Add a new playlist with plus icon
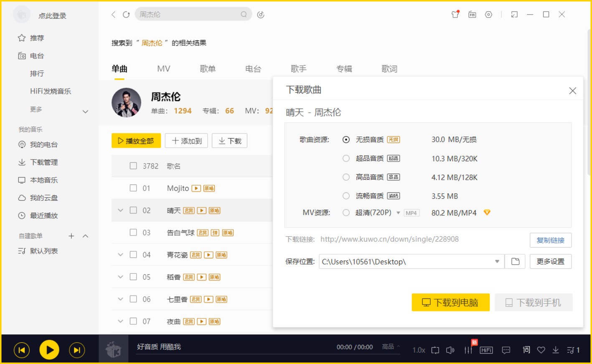Image resolution: width=592 pixels, height=364 pixels. [x=71, y=236]
